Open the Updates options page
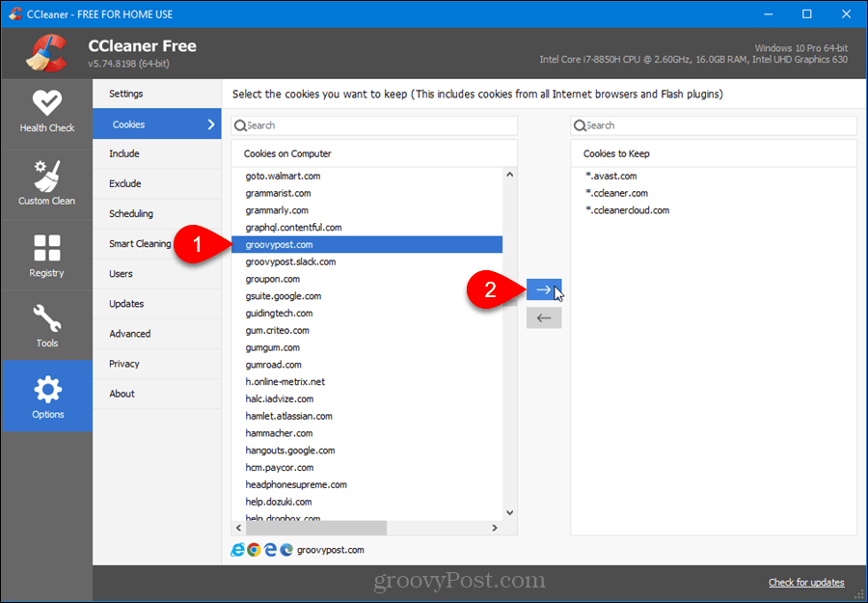This screenshot has height=603, width=868. click(157, 304)
